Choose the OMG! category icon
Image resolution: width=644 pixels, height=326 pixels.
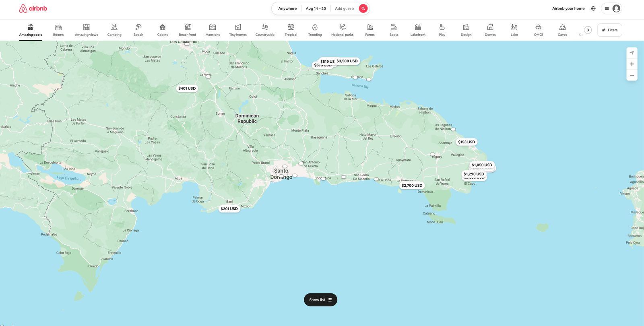point(538,27)
